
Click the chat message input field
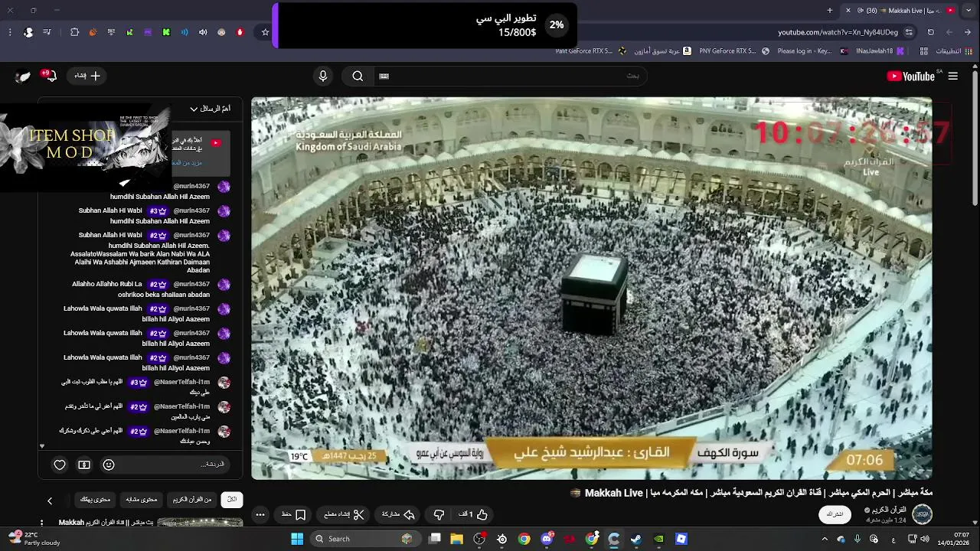(x=176, y=465)
